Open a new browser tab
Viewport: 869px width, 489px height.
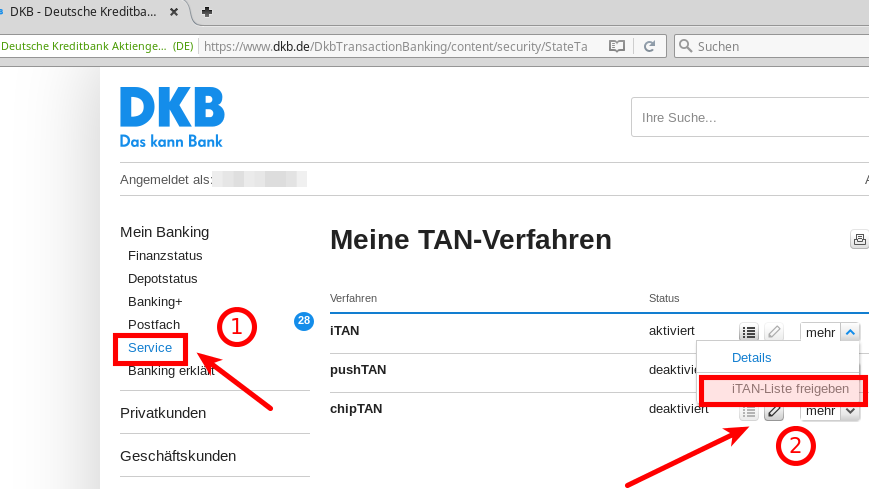click(x=207, y=12)
